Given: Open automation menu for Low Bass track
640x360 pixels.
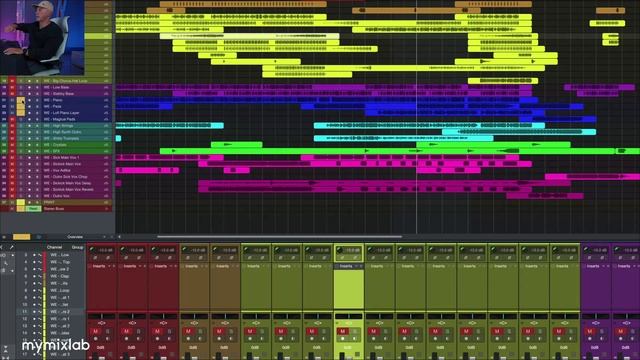Looking at the screenshot, I should (x=106, y=87).
